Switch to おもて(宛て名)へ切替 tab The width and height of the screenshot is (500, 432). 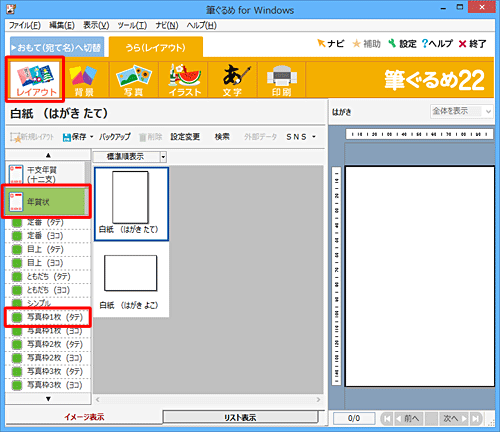57,47
